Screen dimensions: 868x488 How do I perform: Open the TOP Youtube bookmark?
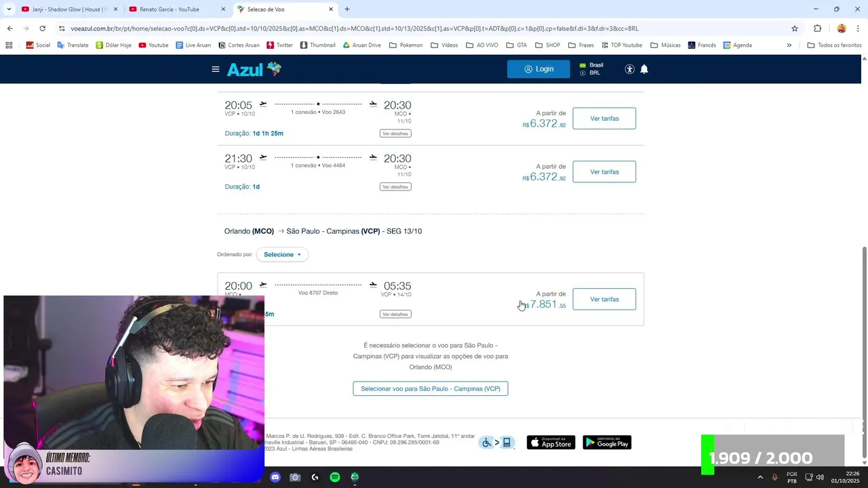pos(622,45)
